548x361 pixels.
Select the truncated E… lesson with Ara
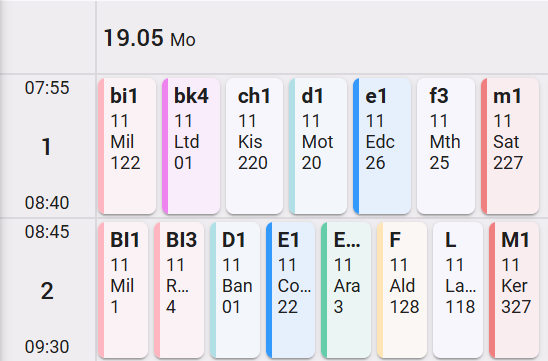pos(346,290)
